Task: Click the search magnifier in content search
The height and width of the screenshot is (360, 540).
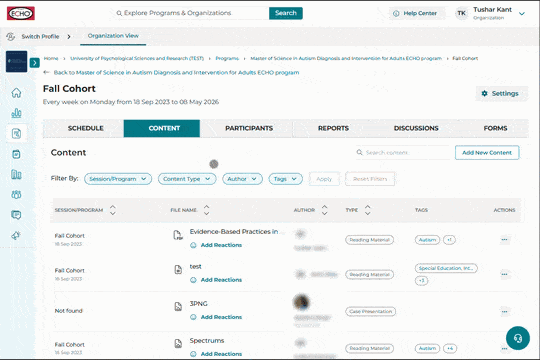Action: (x=359, y=152)
